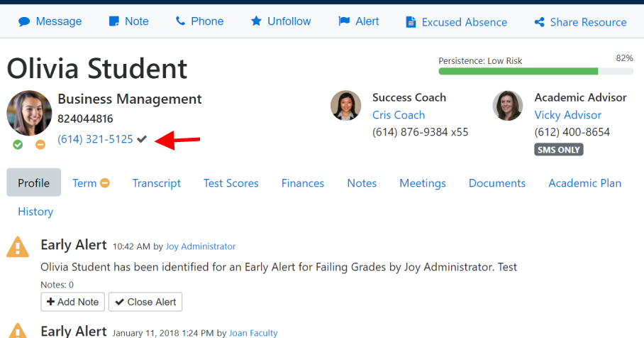The height and width of the screenshot is (338, 644).
Task: Click the Business Management major text
Action: point(130,99)
